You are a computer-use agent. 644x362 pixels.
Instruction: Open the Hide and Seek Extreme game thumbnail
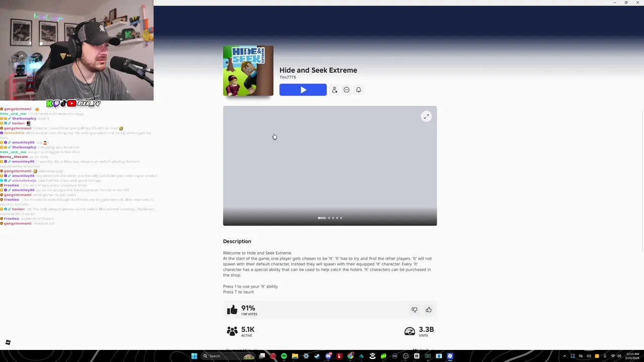point(248,71)
